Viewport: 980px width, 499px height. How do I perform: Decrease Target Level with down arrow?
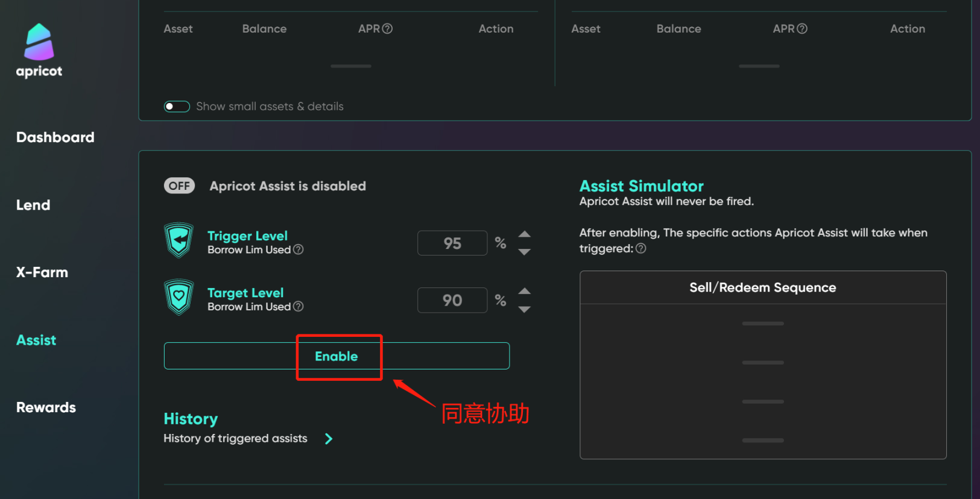[525, 309]
